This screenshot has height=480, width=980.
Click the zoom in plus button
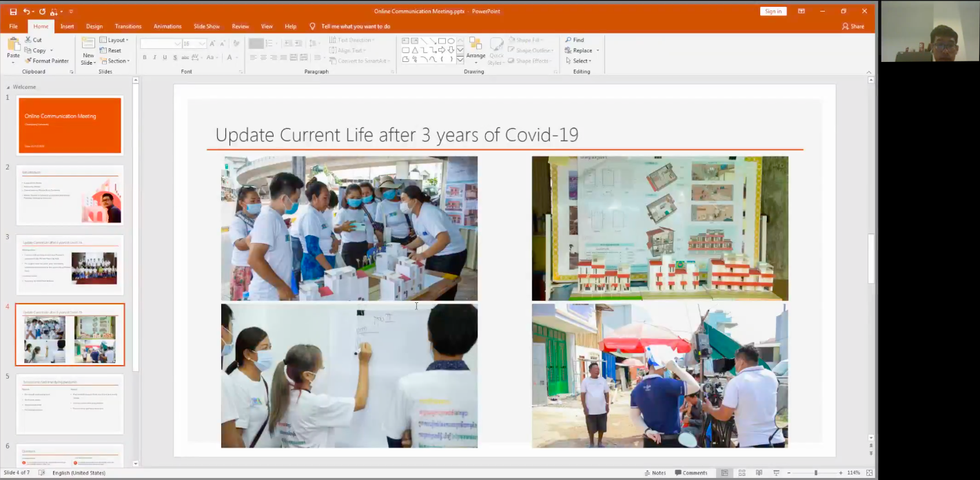[841, 473]
